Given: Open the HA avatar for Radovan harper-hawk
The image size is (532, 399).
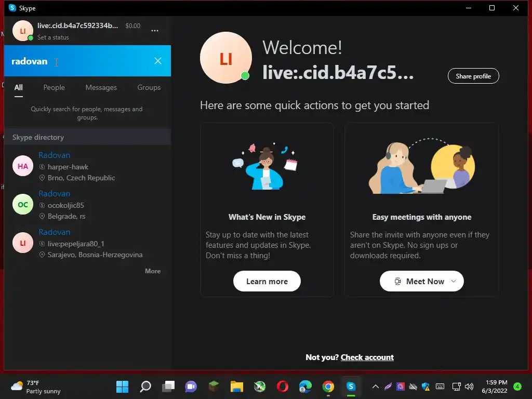Looking at the screenshot, I should (x=23, y=166).
